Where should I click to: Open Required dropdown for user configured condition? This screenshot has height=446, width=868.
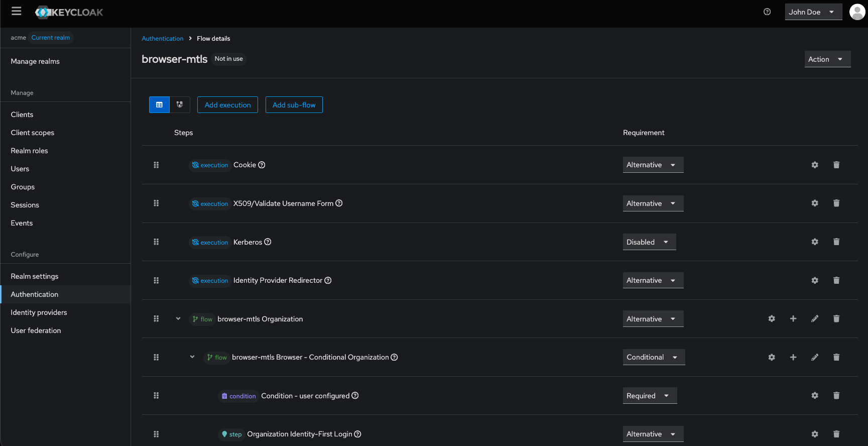650,395
